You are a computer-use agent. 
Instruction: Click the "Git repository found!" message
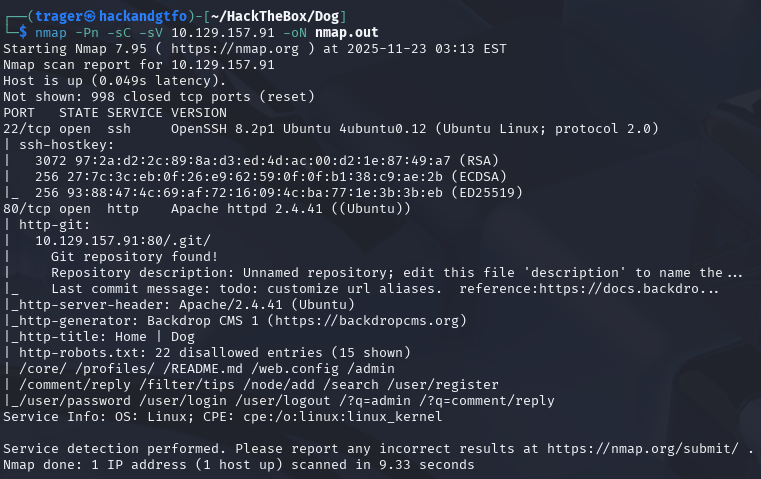click(x=134, y=256)
